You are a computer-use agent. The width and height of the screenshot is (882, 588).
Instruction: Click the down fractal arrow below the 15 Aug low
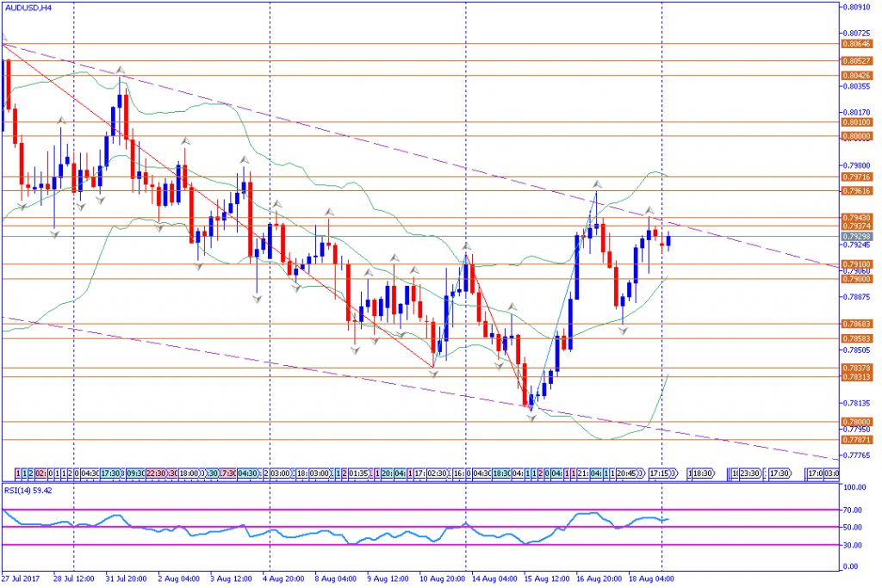pyautogui.click(x=532, y=418)
